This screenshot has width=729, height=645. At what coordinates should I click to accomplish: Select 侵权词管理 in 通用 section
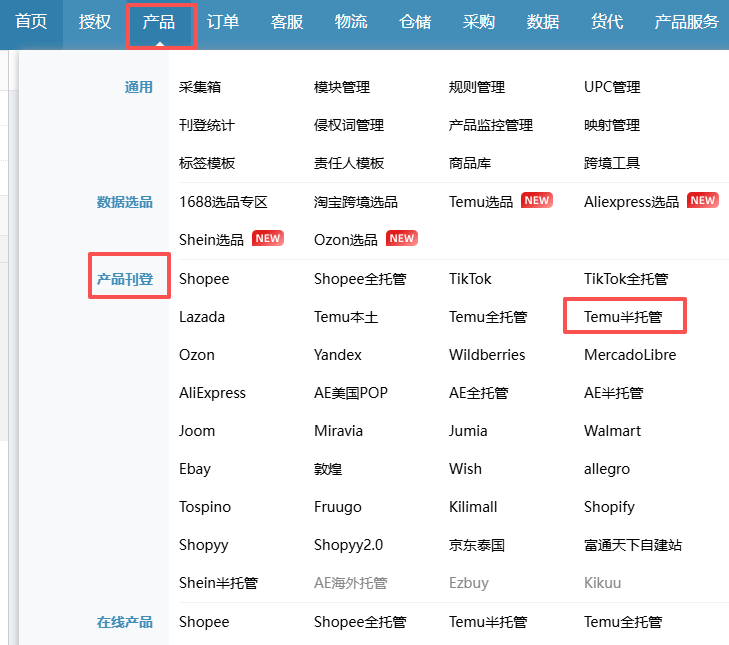tap(348, 125)
